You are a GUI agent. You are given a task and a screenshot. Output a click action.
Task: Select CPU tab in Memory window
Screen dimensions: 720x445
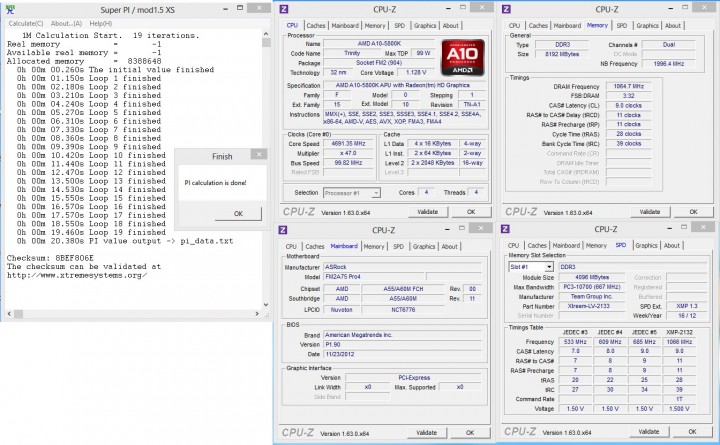514,26
